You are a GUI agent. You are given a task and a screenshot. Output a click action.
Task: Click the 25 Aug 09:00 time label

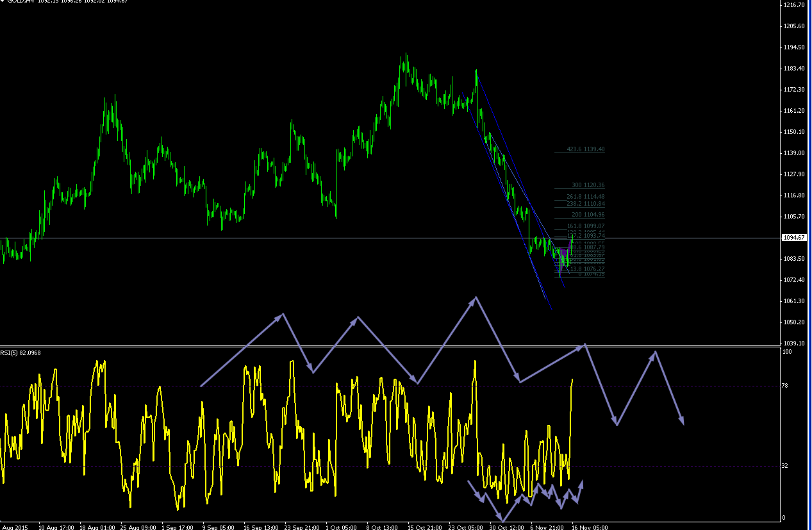tap(139, 527)
